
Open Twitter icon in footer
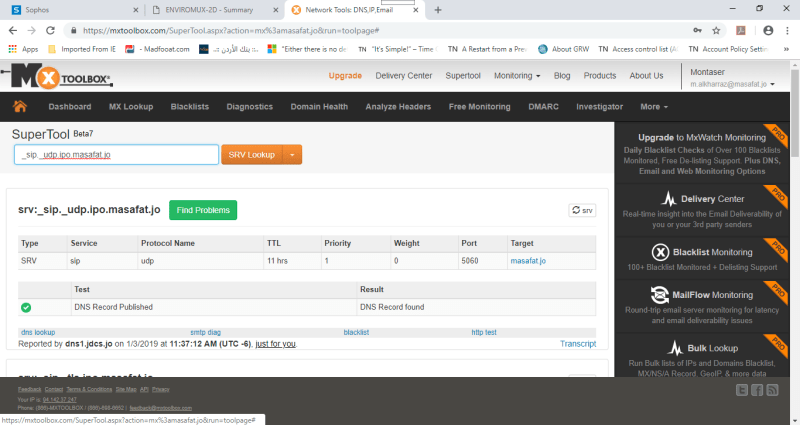742,390
